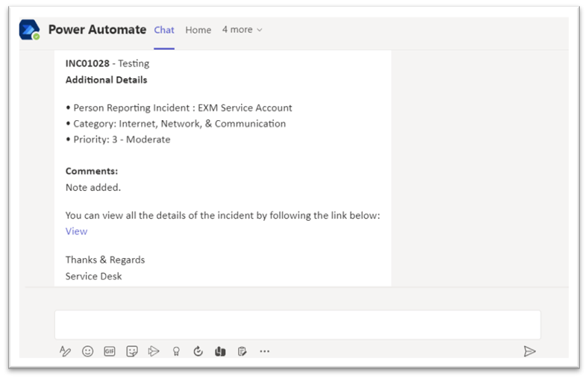The width and height of the screenshot is (588, 379).
Task: Open the text Format options icon
Action: (65, 351)
